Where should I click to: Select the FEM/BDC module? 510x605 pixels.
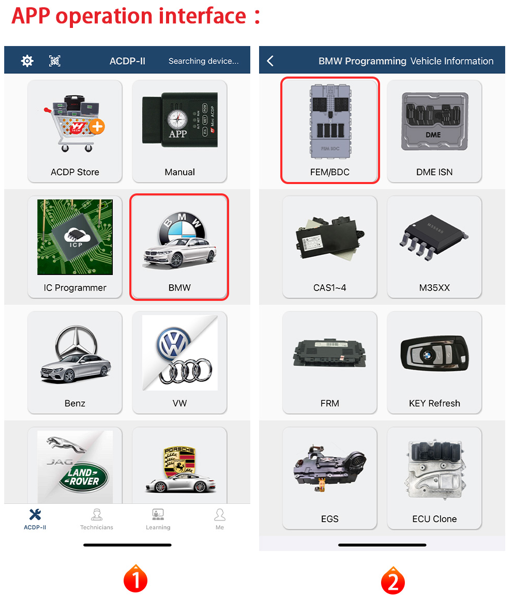click(x=330, y=130)
